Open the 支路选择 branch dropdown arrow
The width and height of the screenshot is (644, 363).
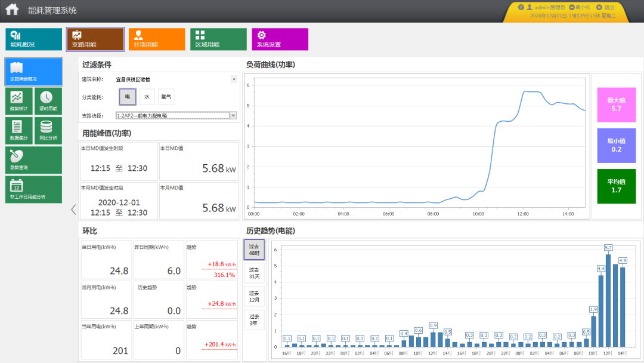233,115
